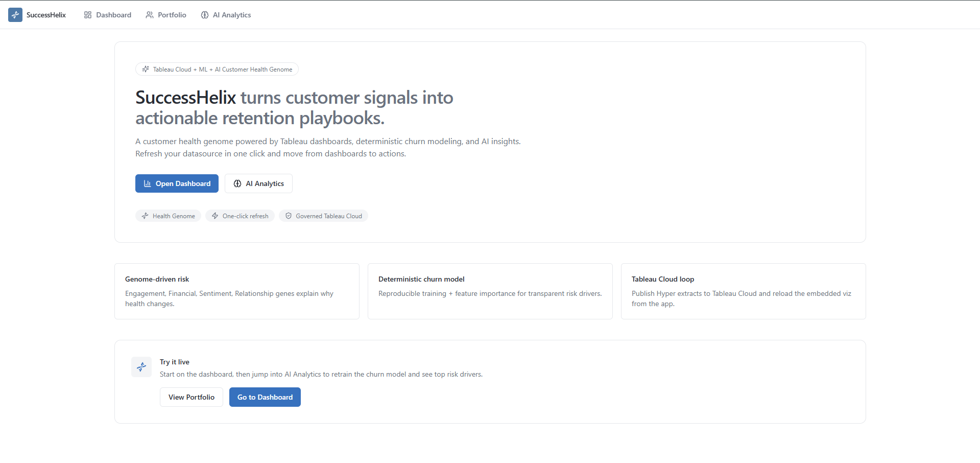The image size is (980, 463).
Task: Go to Dashboard in the navigation bar
Action: 107,15
